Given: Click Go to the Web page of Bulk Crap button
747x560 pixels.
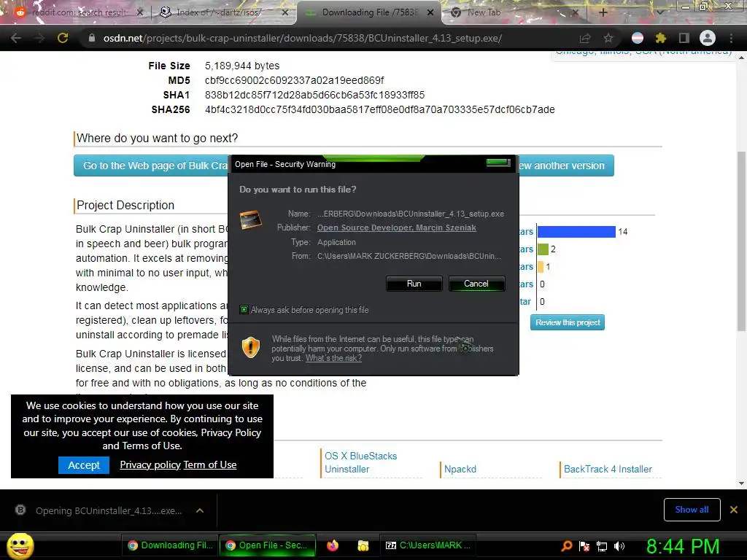Looking at the screenshot, I should tap(152, 166).
